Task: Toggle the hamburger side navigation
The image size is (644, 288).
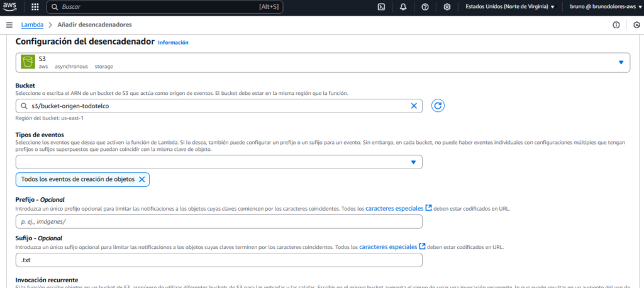Action: (x=9, y=25)
